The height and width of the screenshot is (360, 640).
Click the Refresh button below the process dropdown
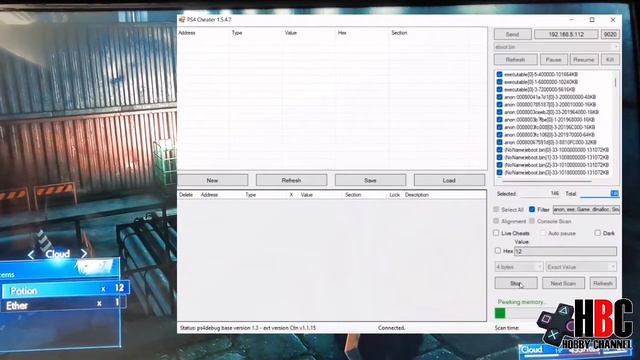point(516,60)
